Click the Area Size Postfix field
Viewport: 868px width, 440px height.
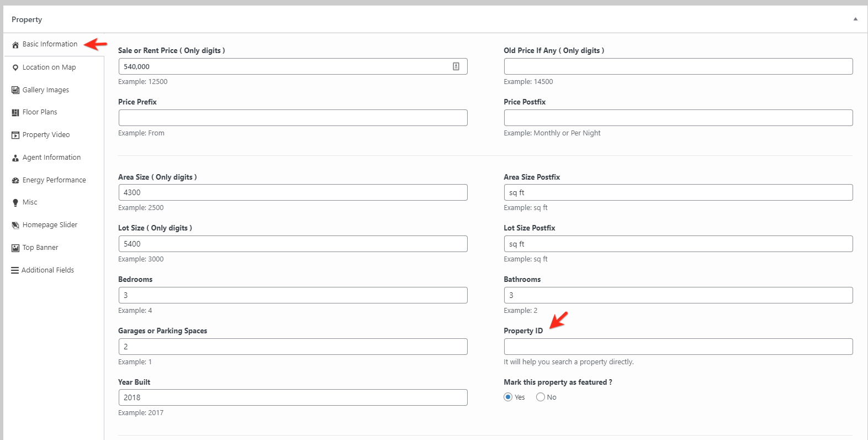[x=678, y=192]
